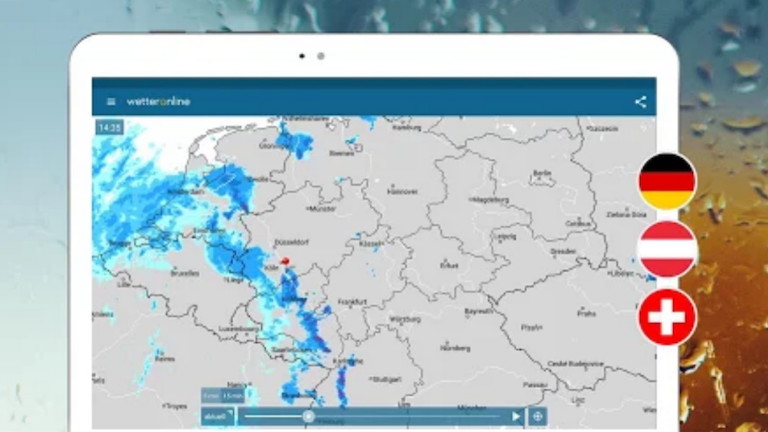Click the far right of timeline track
768x432 pixels.
click(496, 416)
